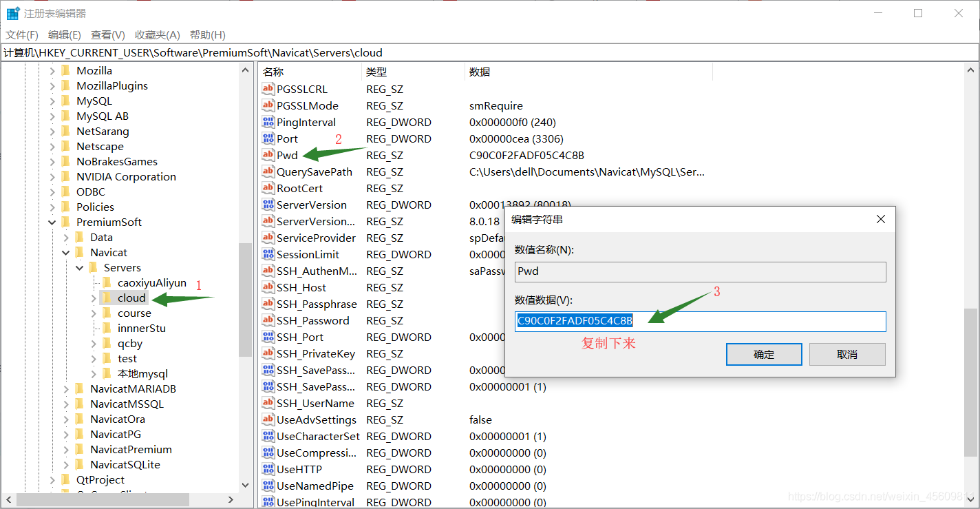Click the values list vertical scrollbar thumb
This screenshot has width=980, height=509.
click(970, 382)
